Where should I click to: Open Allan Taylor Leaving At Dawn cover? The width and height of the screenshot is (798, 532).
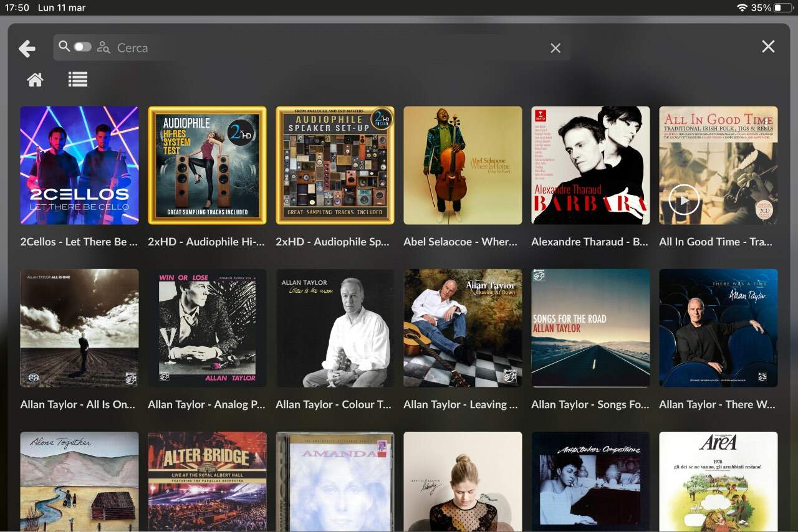click(463, 328)
